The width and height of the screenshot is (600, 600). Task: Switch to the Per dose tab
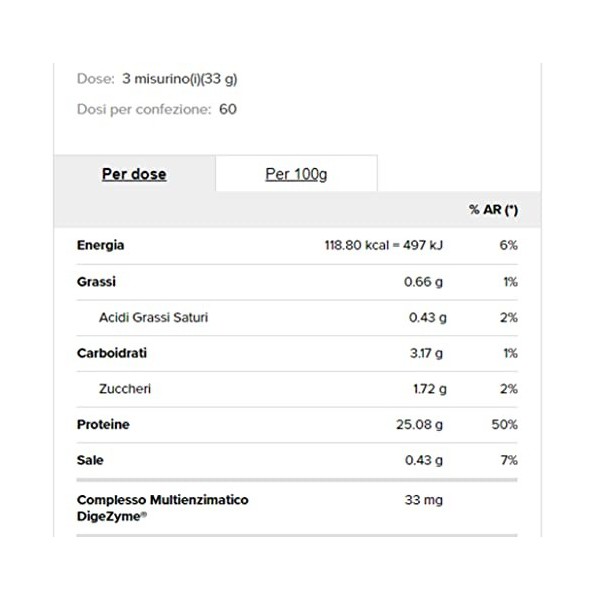[x=134, y=174]
